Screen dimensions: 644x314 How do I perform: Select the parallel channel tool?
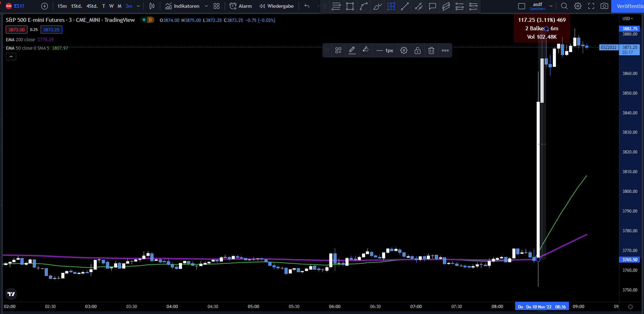tap(446, 6)
